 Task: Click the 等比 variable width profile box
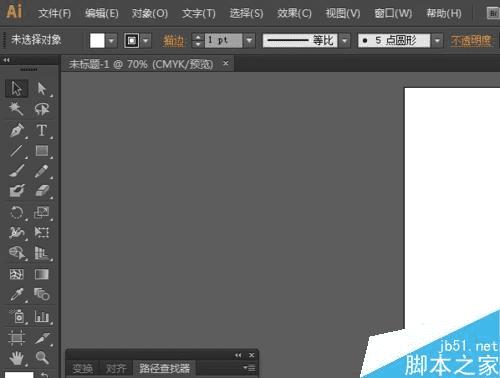pos(300,41)
